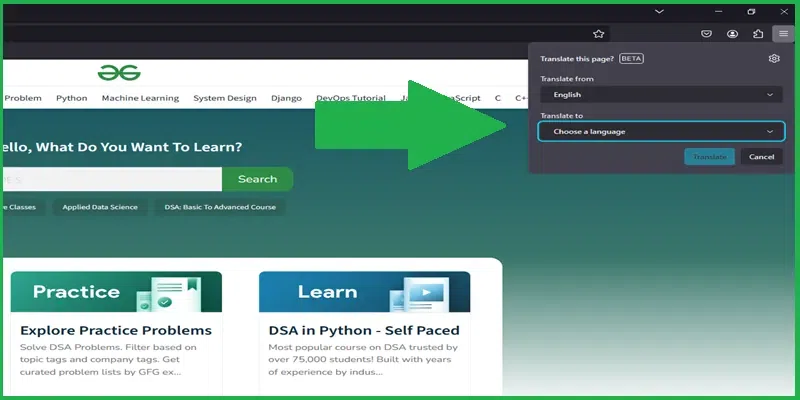Minimize the browser window
The image size is (800, 400).
719,12
